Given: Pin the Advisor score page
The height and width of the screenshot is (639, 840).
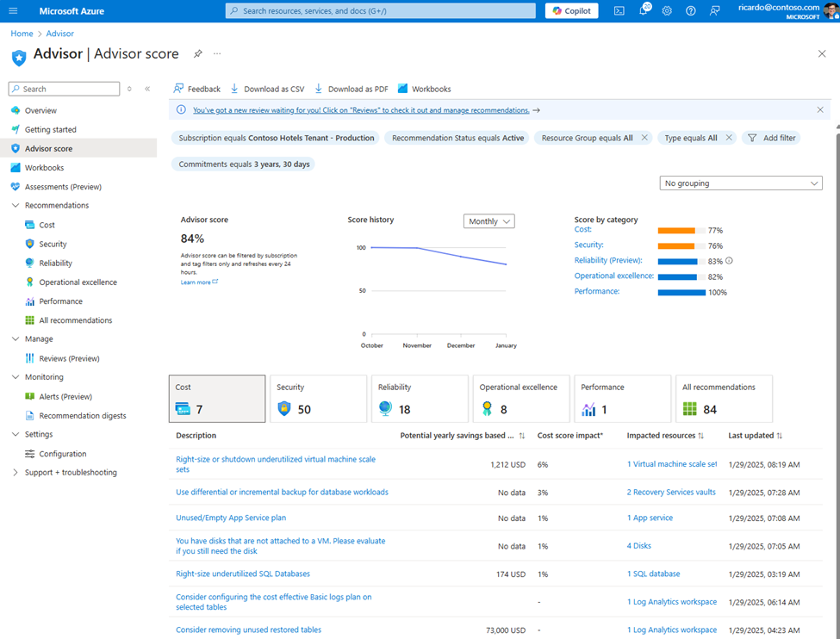Looking at the screenshot, I should click(197, 53).
